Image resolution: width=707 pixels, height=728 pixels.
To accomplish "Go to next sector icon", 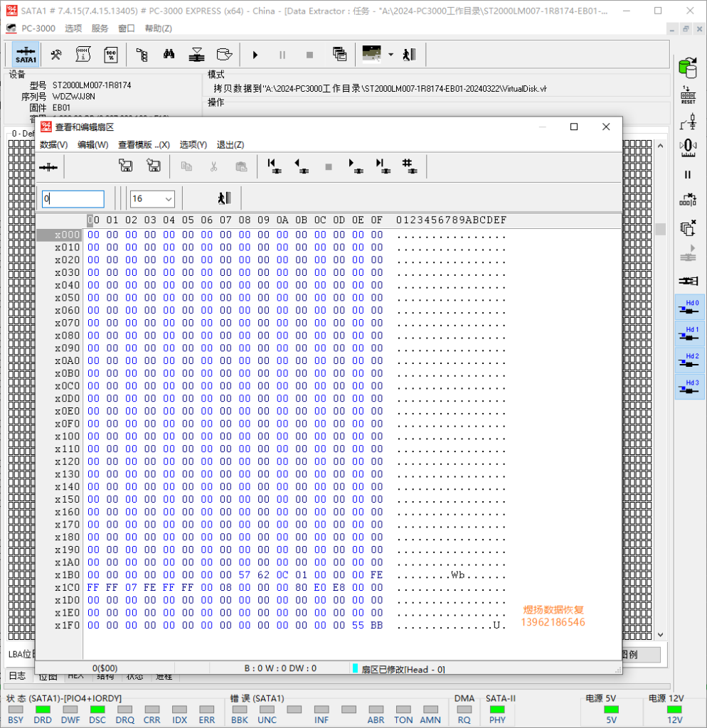I will click(356, 166).
